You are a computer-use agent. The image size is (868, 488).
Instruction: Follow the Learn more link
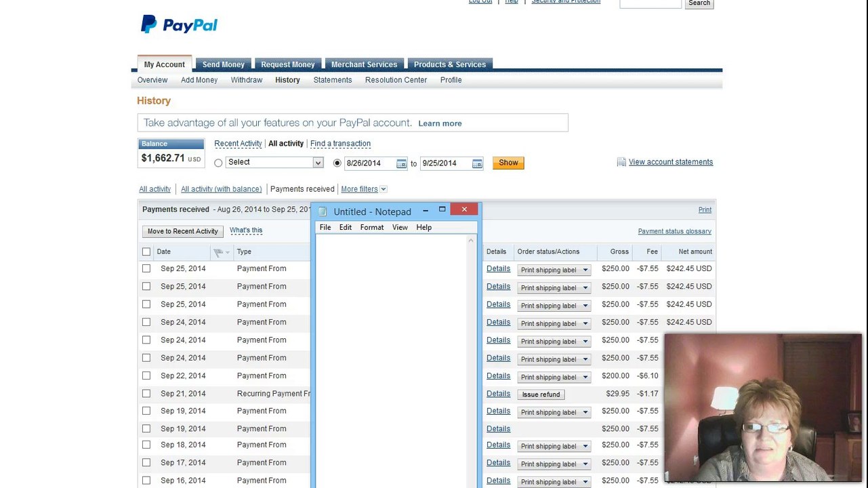[x=440, y=123]
